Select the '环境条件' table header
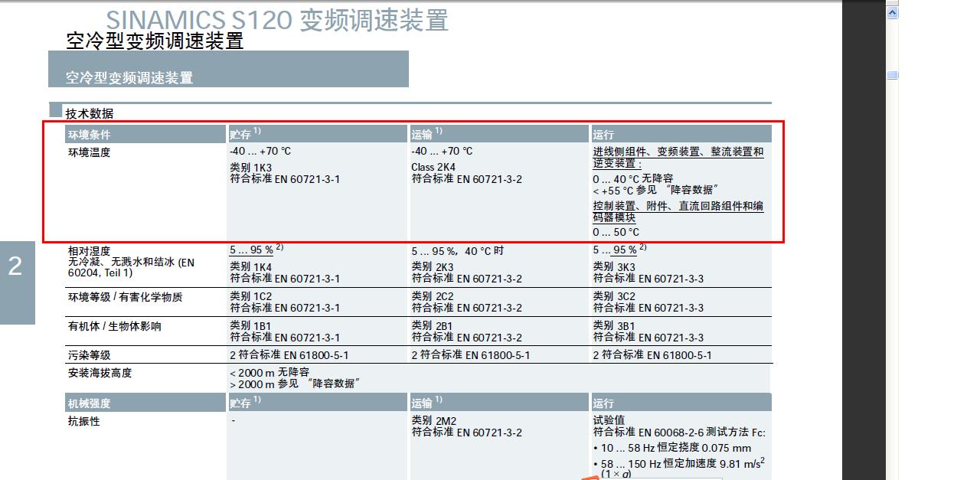The height and width of the screenshot is (480, 980). click(x=145, y=135)
